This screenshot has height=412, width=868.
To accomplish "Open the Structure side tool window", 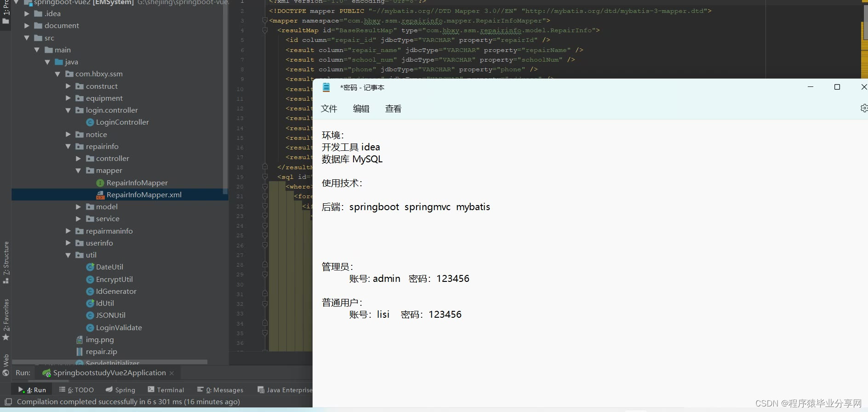I will (6, 262).
